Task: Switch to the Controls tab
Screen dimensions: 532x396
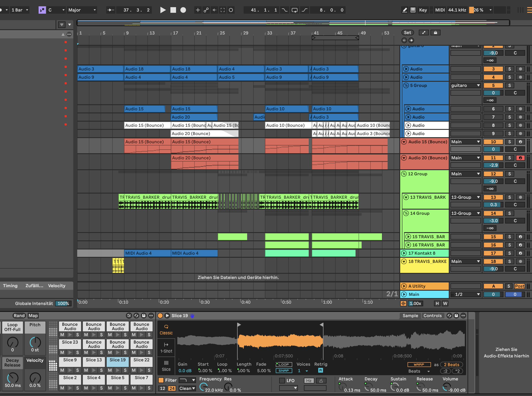Action: pos(432,316)
